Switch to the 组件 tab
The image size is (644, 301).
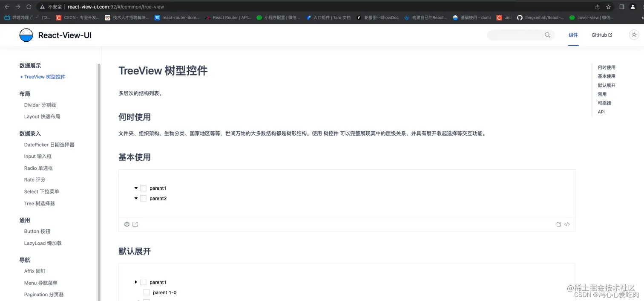(x=573, y=35)
